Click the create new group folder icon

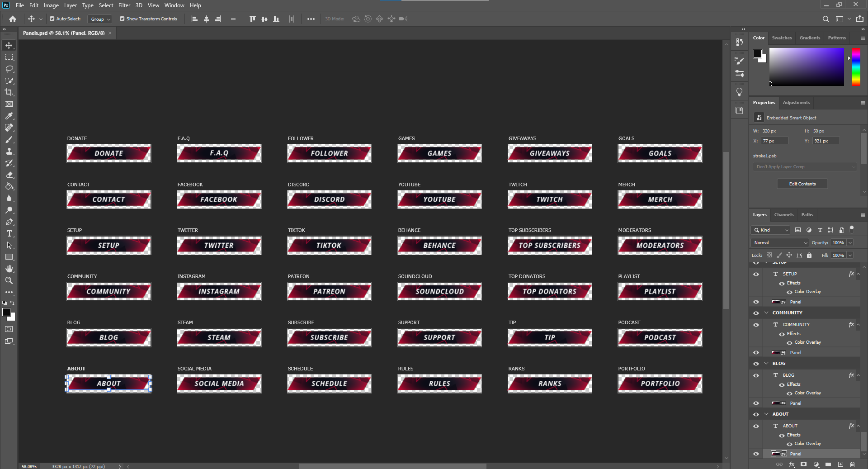click(x=828, y=464)
